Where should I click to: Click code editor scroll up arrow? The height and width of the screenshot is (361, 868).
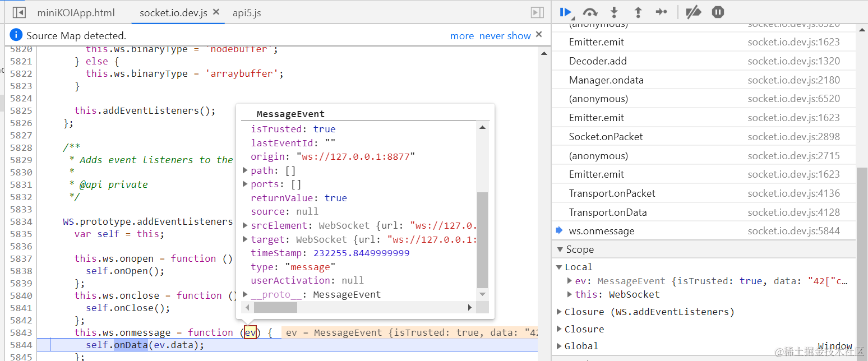pos(543,53)
